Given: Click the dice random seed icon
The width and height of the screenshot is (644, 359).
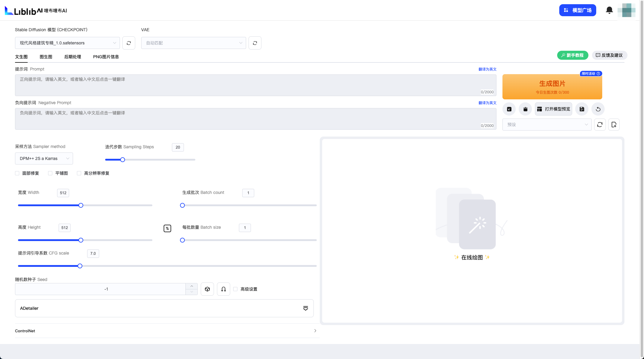Looking at the screenshot, I should pos(207,289).
